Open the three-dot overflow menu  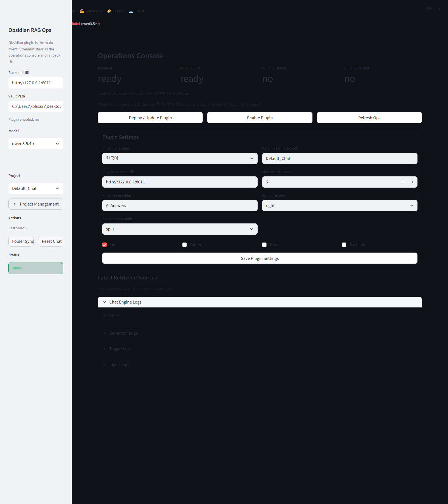pos(439,8)
